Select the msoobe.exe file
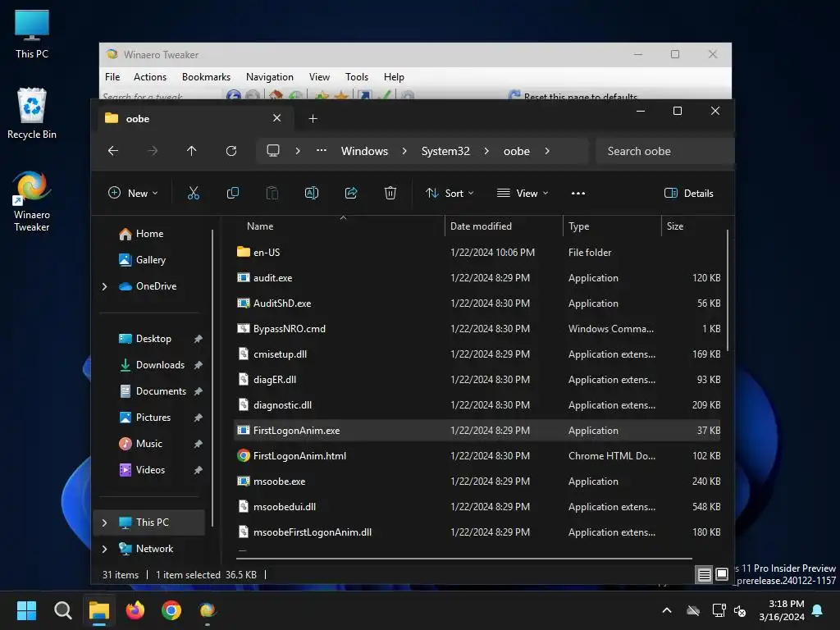840x630 pixels. tap(478, 481)
